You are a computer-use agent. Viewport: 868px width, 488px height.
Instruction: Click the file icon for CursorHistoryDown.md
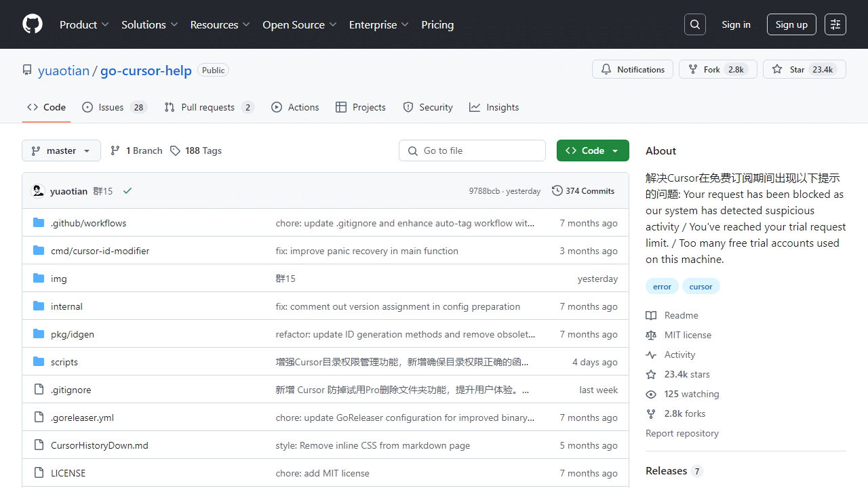coord(39,445)
